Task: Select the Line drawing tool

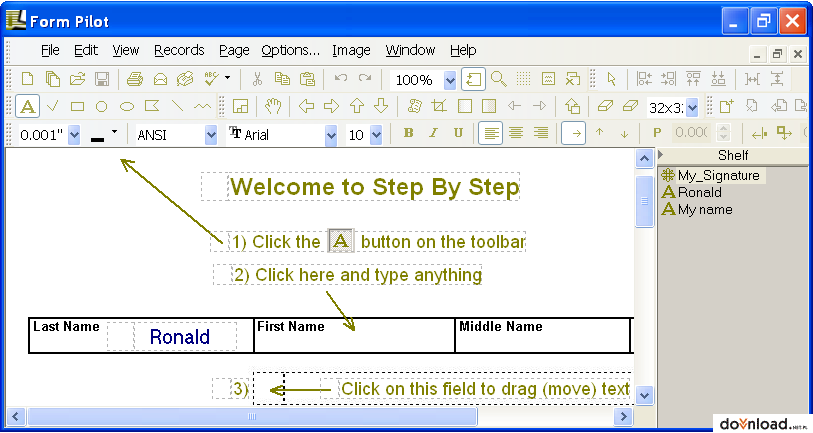Action: pos(177,106)
